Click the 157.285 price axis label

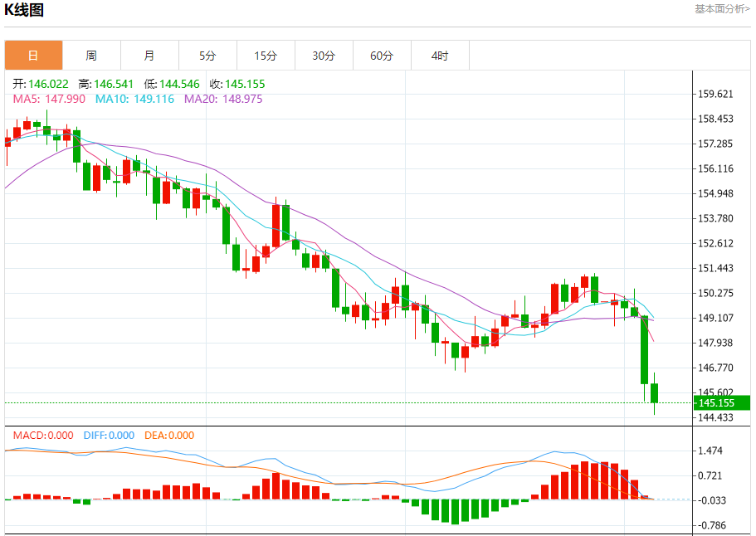click(x=715, y=144)
